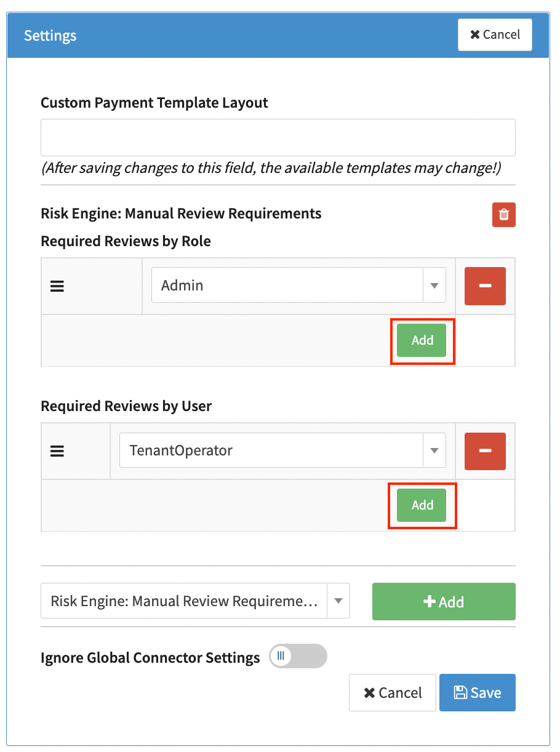Delete the Risk Engine section with trash icon
The image size is (560, 752).
(x=503, y=215)
